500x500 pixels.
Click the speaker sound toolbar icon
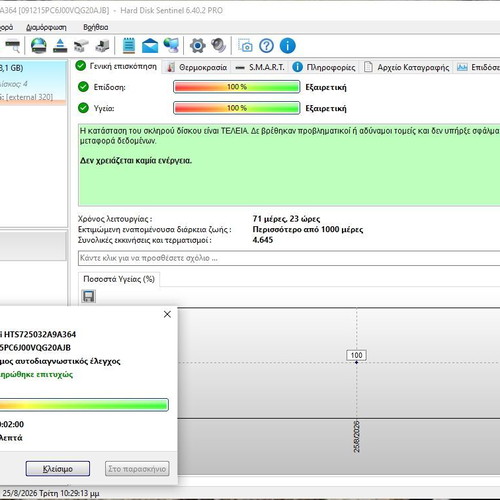point(219,46)
